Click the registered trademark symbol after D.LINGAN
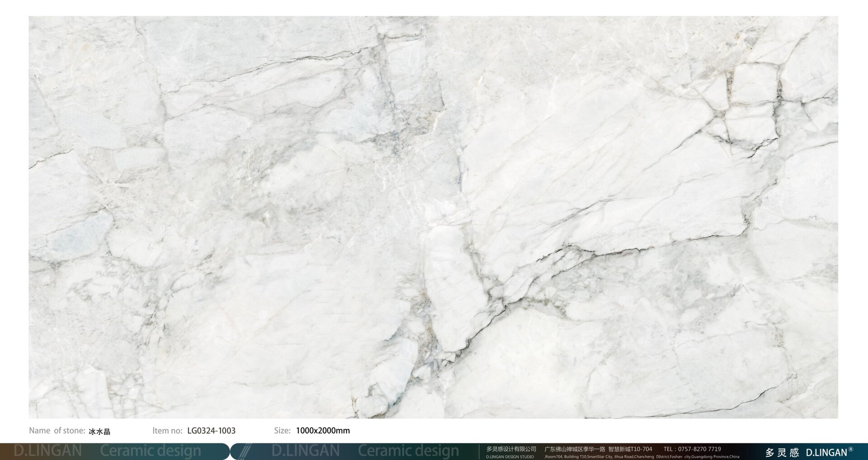 tap(851, 449)
